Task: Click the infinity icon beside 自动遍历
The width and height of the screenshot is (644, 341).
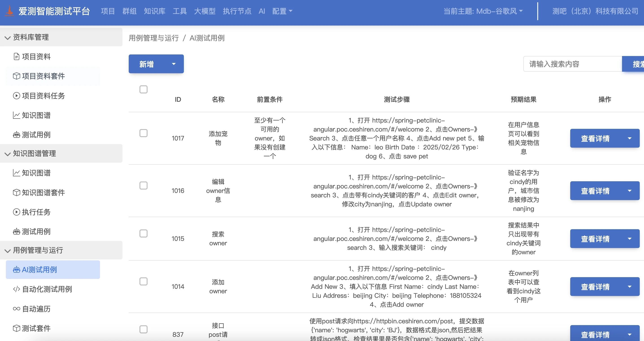Action: 16,309
